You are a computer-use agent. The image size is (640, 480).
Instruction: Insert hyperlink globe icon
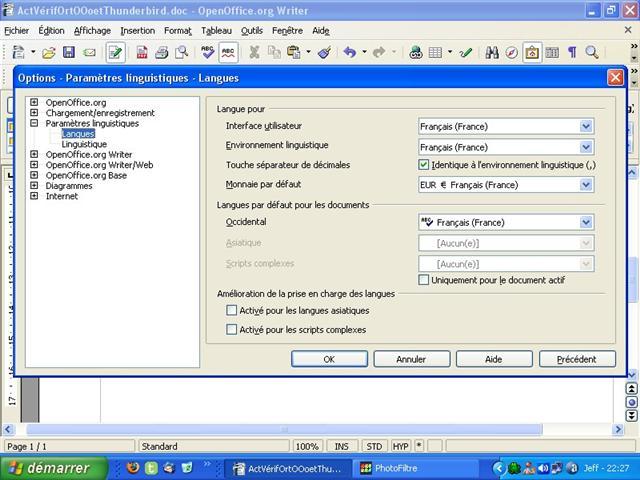(416, 52)
